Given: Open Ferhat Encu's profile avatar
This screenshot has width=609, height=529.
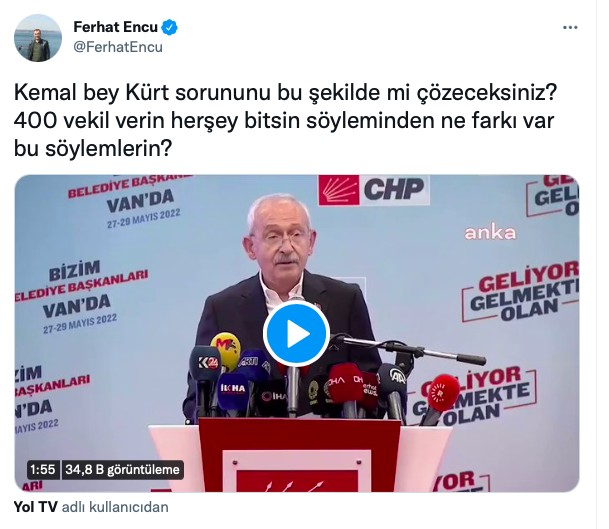Looking at the screenshot, I should (x=38, y=38).
